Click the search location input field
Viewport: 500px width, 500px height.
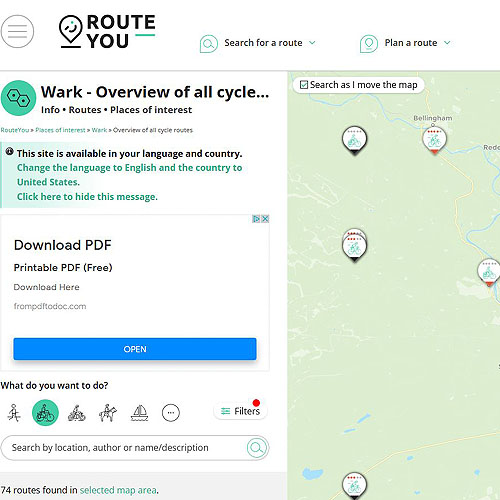pyautogui.click(x=123, y=448)
